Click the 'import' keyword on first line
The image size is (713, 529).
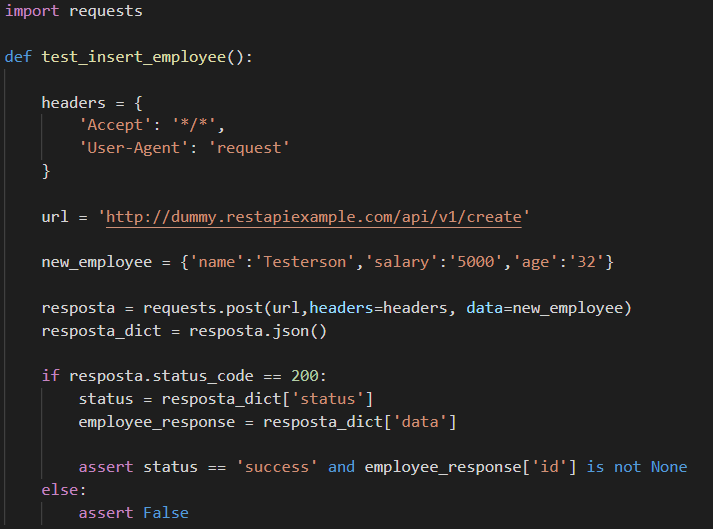32,11
